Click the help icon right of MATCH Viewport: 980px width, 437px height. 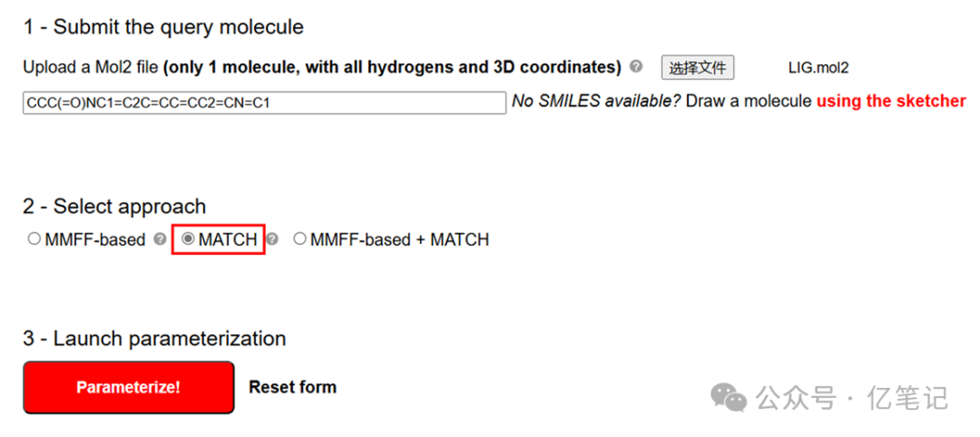272,240
